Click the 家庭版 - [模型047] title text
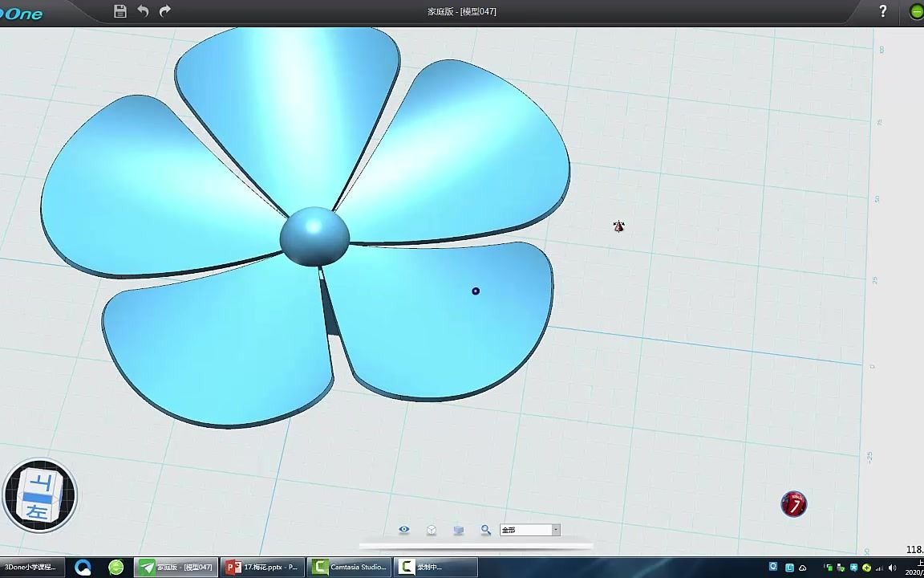The height and width of the screenshot is (578, 924). pyautogui.click(x=462, y=11)
